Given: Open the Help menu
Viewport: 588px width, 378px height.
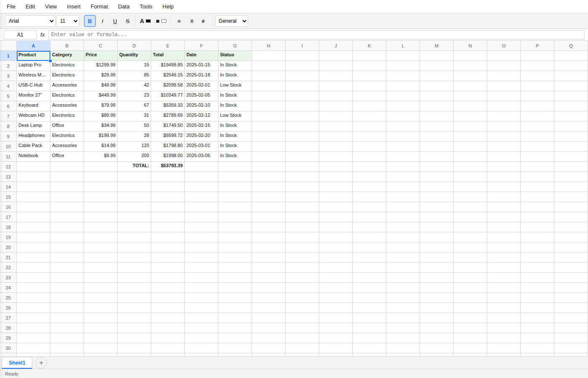Looking at the screenshot, I should (x=168, y=7).
